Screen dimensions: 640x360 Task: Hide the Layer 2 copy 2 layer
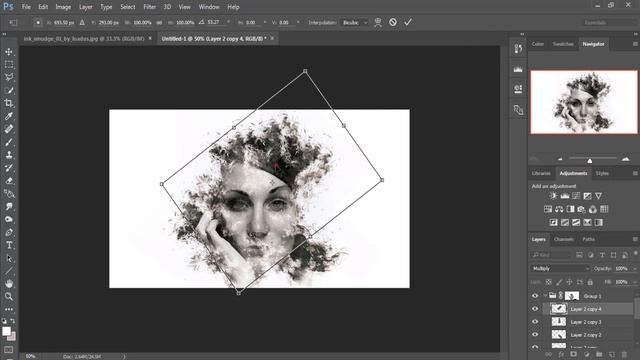(535, 335)
